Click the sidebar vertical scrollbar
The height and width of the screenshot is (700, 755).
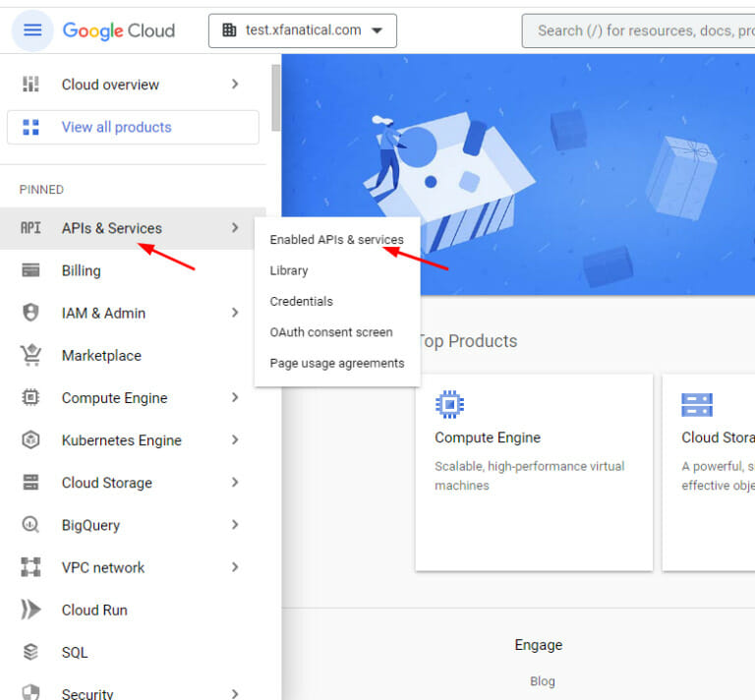pyautogui.click(x=276, y=98)
